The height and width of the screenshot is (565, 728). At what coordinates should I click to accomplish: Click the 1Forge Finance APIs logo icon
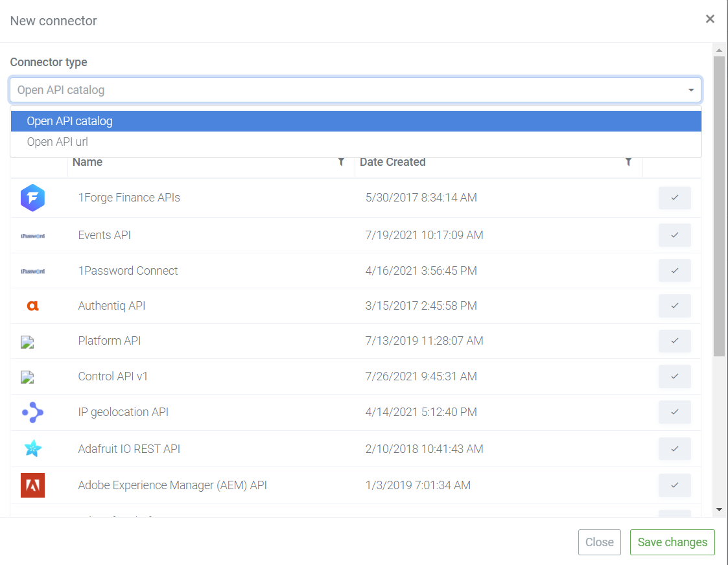[32, 198]
